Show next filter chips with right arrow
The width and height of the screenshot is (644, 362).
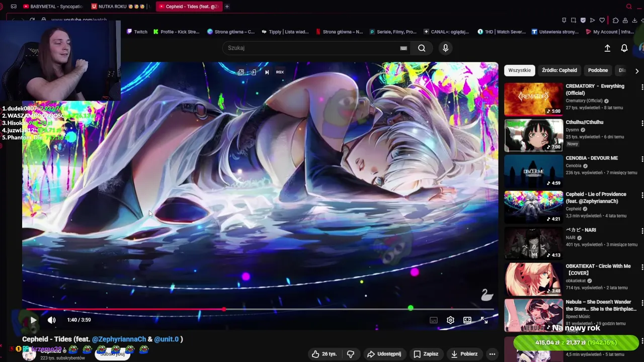637,71
